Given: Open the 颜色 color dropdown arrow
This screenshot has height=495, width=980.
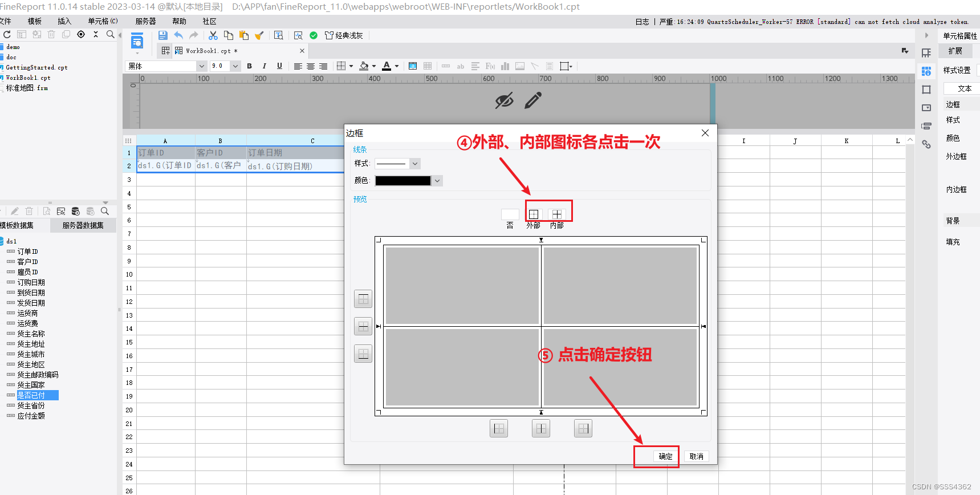Looking at the screenshot, I should (437, 181).
